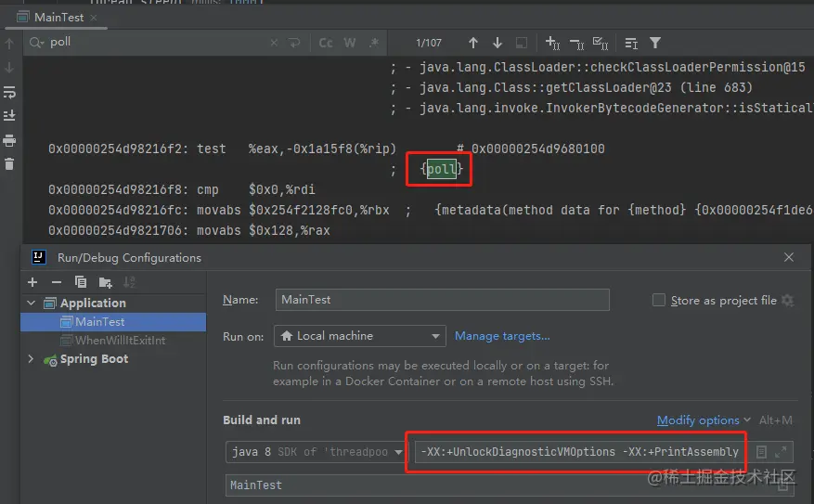Click the search field containing 'poll'
This screenshot has height=504, width=814.
click(x=156, y=43)
